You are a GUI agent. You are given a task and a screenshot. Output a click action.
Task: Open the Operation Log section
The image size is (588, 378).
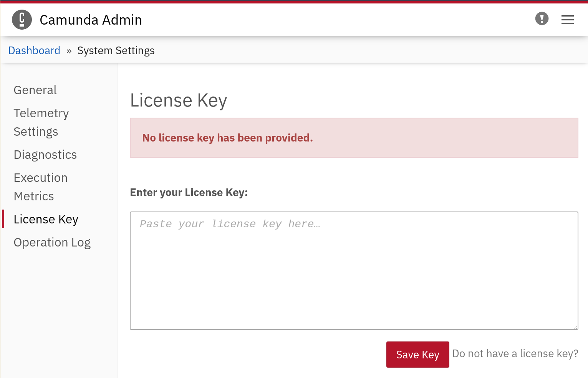click(52, 242)
